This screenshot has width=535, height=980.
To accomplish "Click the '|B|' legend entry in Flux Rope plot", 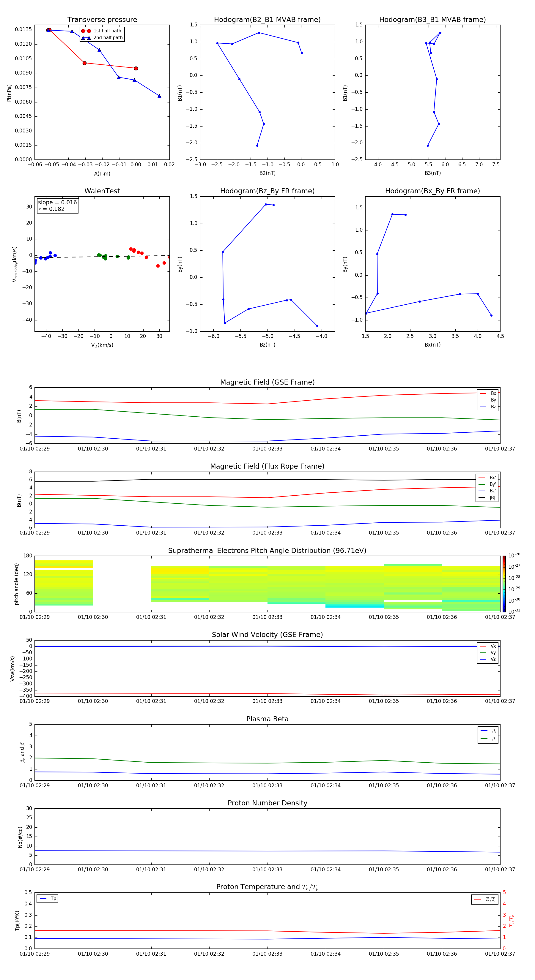I will pyautogui.click(x=487, y=498).
